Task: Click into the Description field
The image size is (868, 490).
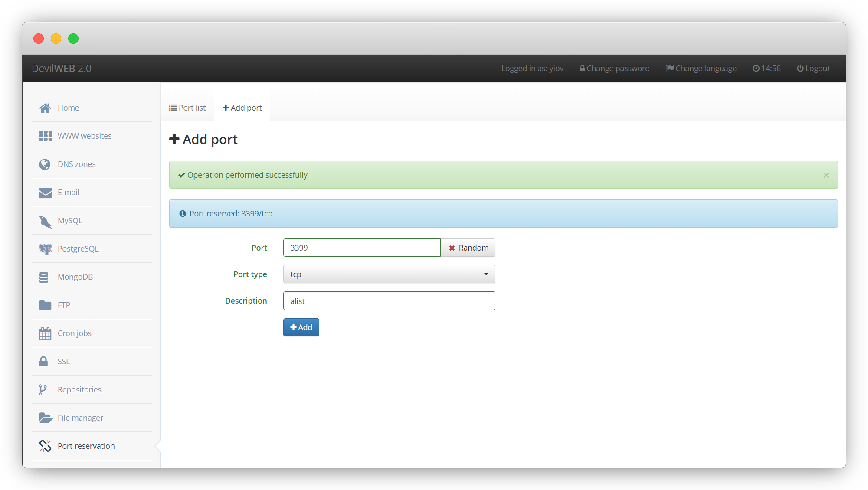Action: coord(389,301)
